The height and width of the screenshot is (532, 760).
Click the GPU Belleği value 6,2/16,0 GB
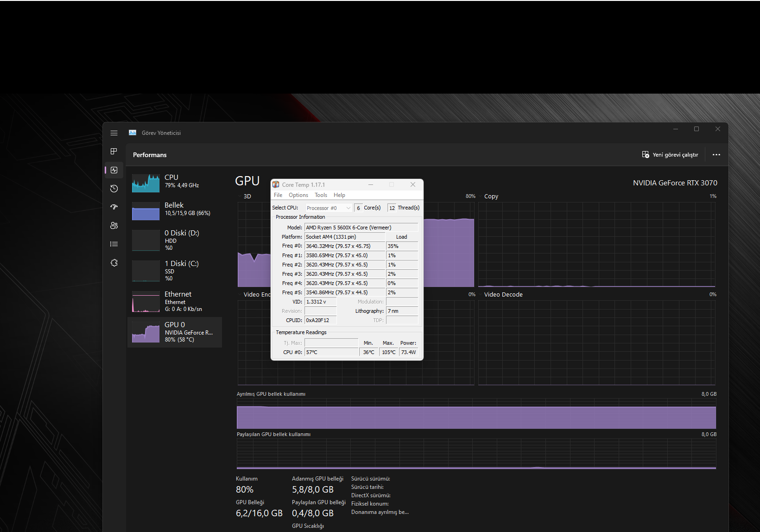pyautogui.click(x=259, y=513)
